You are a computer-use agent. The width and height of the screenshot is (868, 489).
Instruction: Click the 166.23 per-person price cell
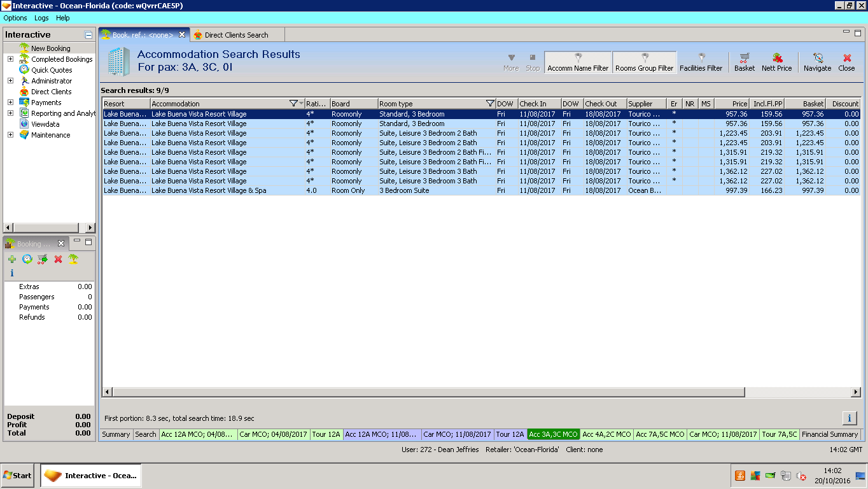click(x=767, y=190)
